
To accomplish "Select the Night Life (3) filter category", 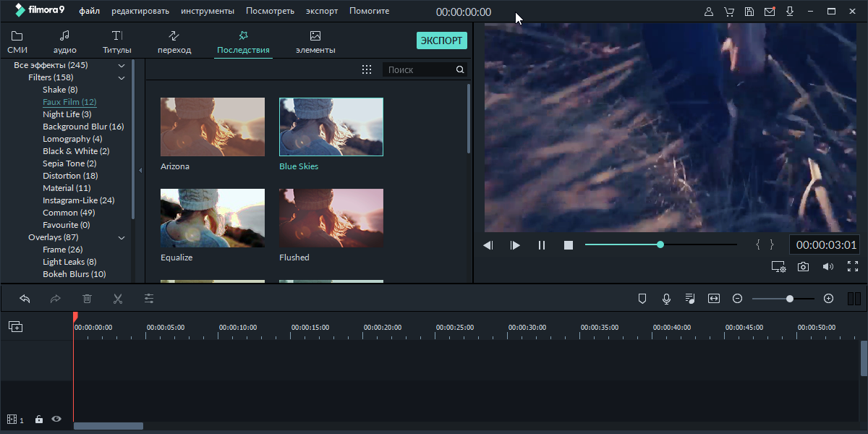I will 67,114.
